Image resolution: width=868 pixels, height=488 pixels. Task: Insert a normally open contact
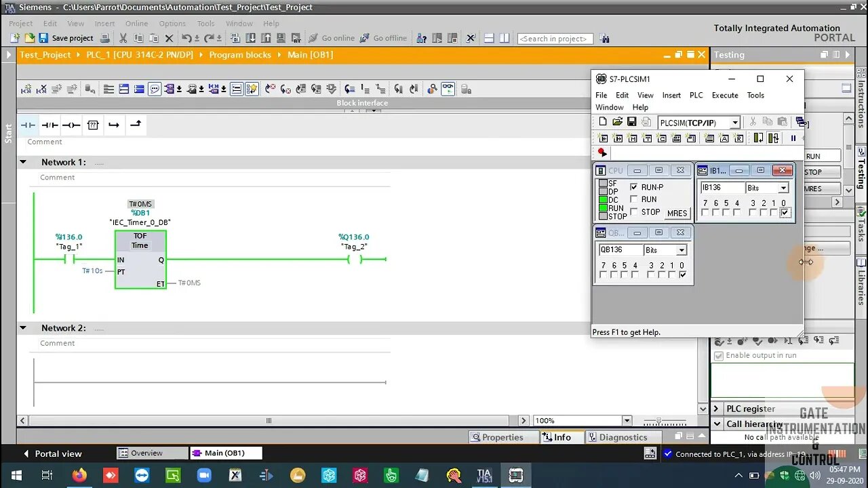[28, 125]
